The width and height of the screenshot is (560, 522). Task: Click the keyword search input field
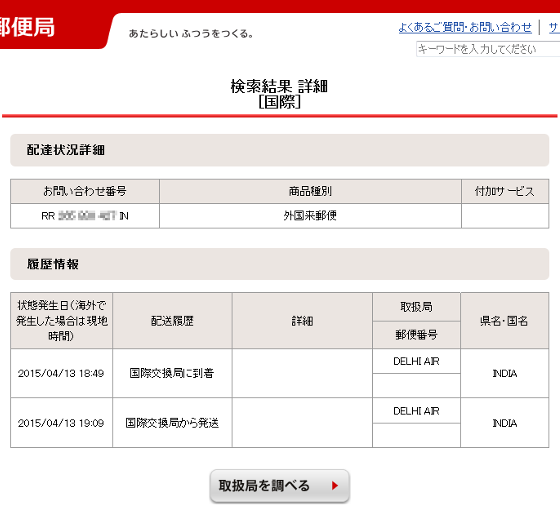(x=488, y=49)
